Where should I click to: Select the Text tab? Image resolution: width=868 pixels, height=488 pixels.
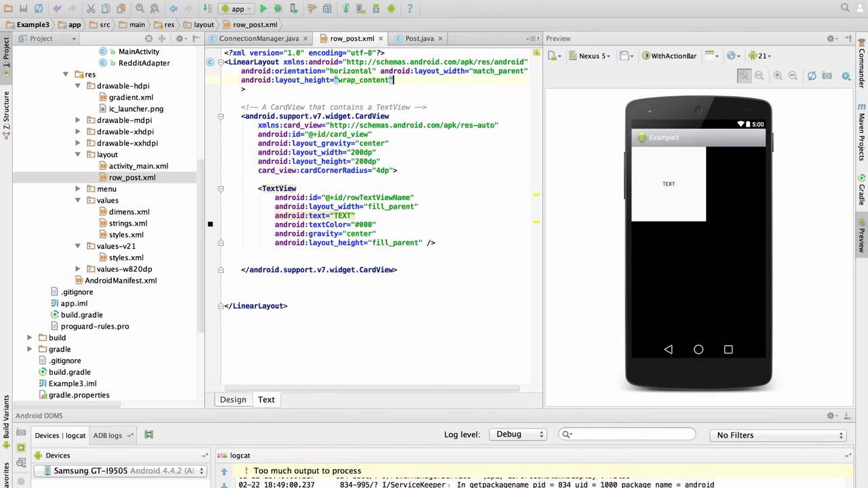click(x=266, y=400)
